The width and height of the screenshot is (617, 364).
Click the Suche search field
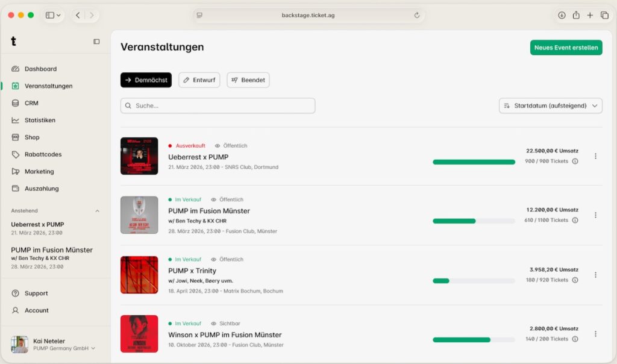pos(218,105)
